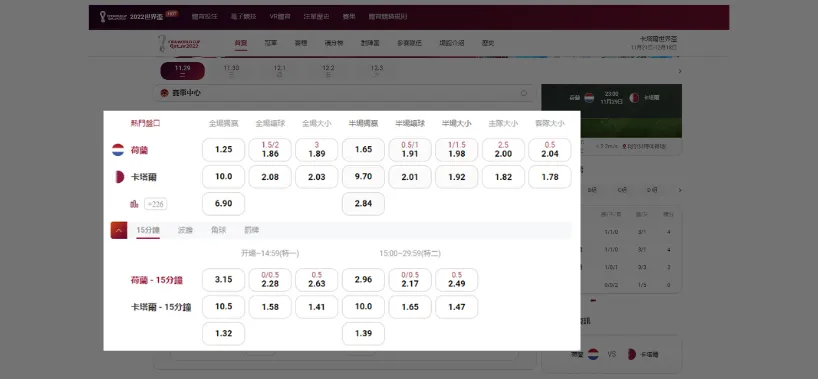The image size is (818, 379).
Task: Click the Qatar 2022 World Cup emblem
Action: pyautogui.click(x=178, y=43)
